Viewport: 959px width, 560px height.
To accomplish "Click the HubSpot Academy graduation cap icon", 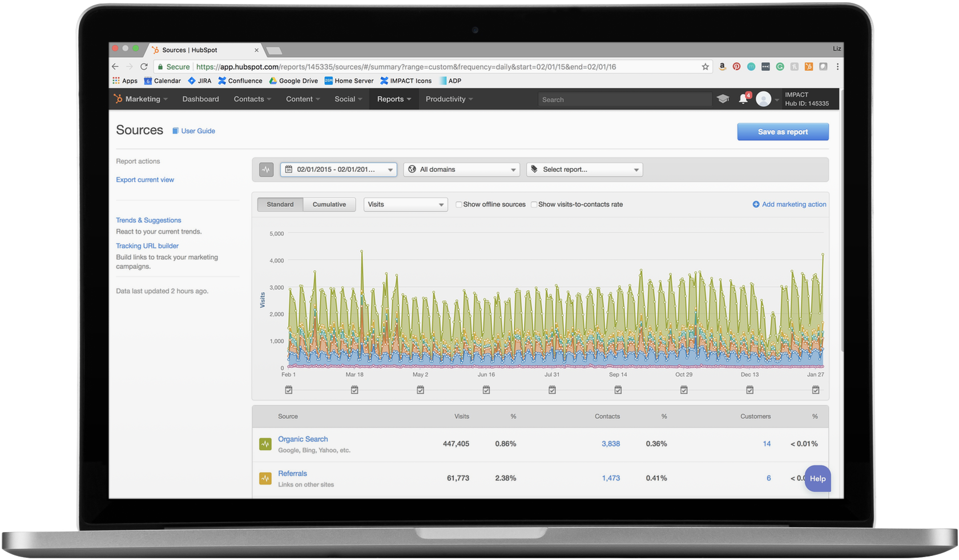I will tap(723, 99).
